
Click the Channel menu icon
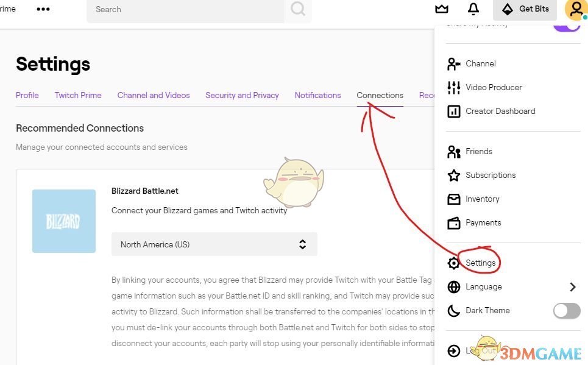click(454, 64)
